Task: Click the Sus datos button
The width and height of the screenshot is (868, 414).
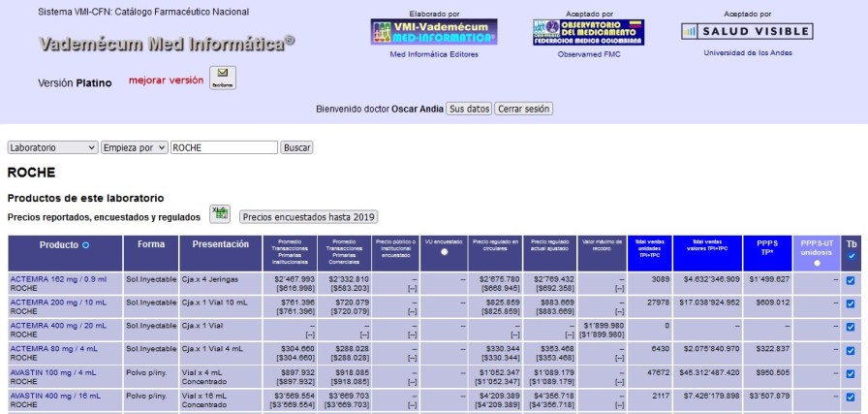Action: pos(469,109)
